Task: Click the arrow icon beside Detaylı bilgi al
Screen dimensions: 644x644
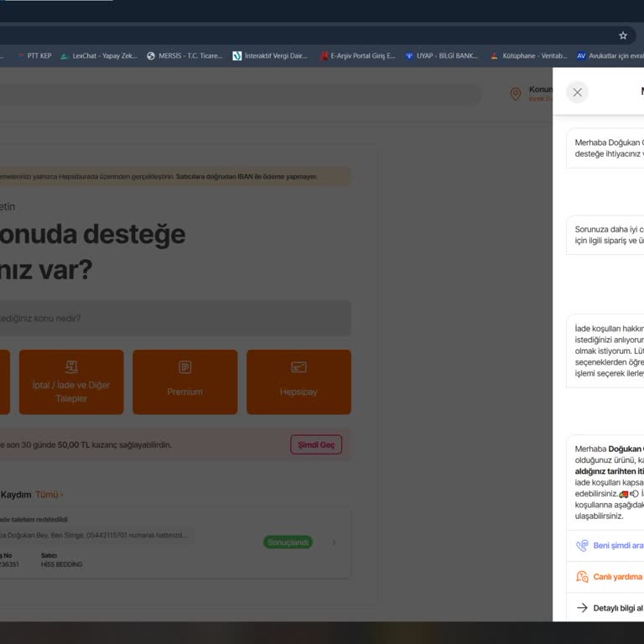Action: tap(582, 608)
